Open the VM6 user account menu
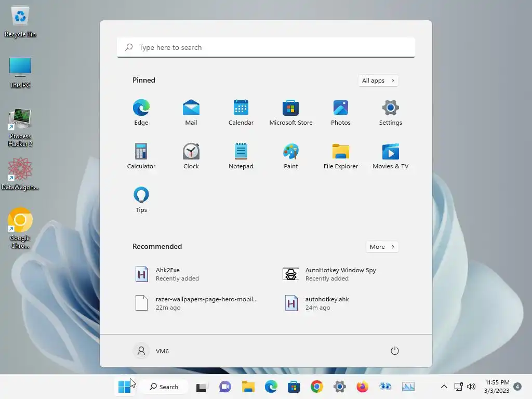 [151, 351]
